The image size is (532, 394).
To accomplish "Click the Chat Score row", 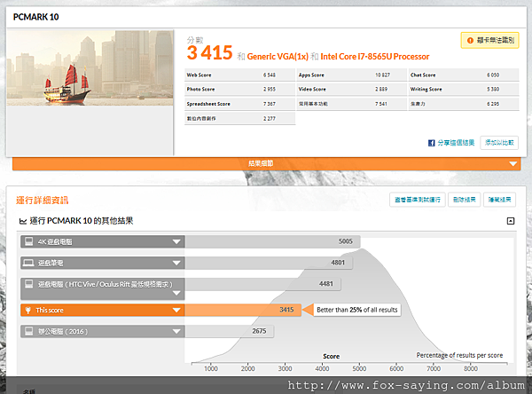I will (464, 75).
